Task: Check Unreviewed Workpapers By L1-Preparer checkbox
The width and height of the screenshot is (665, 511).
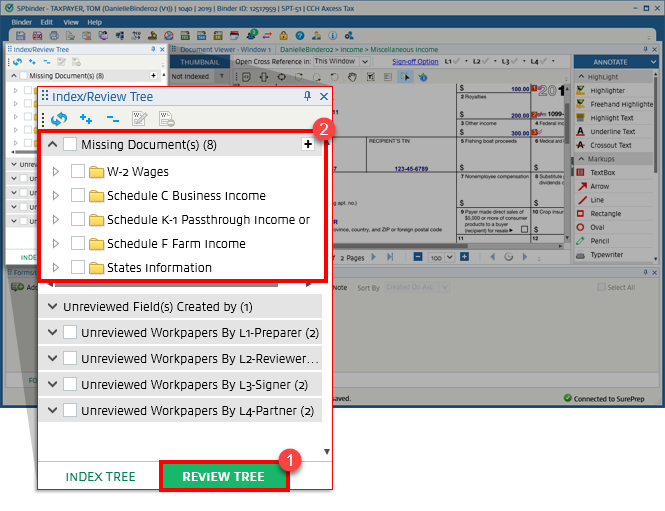Action: [70, 332]
